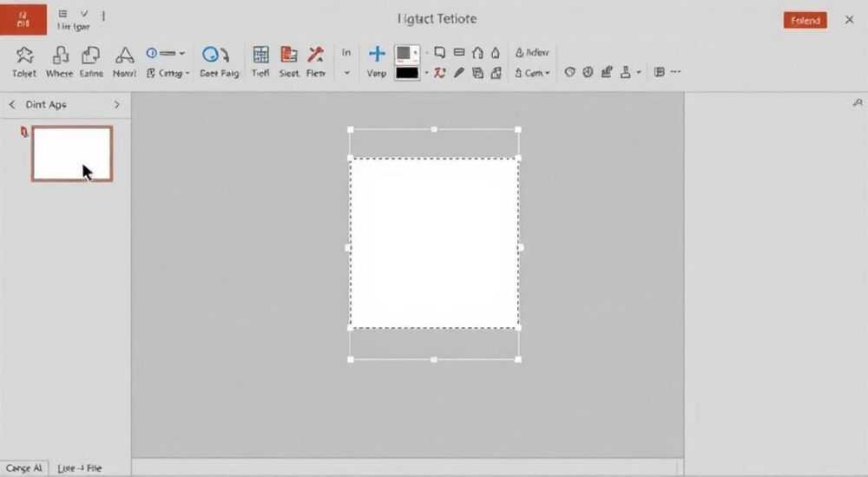Screen dimensions: 868x477
Task: Click the blue plus Varp icon
Action: coord(377,54)
